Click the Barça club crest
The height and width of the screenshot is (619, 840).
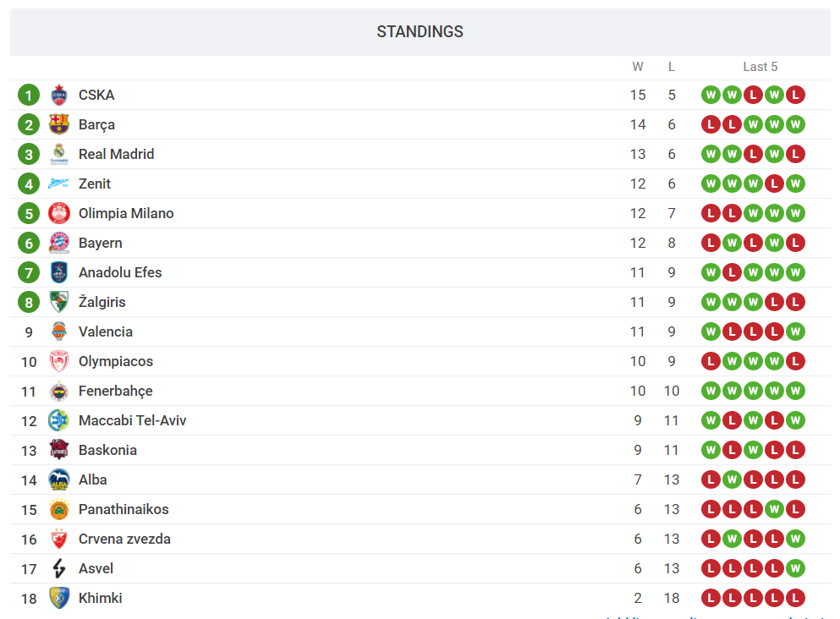pos(58,124)
